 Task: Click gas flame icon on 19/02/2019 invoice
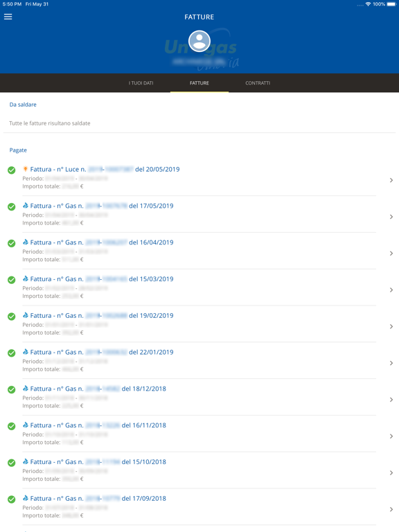click(x=25, y=315)
